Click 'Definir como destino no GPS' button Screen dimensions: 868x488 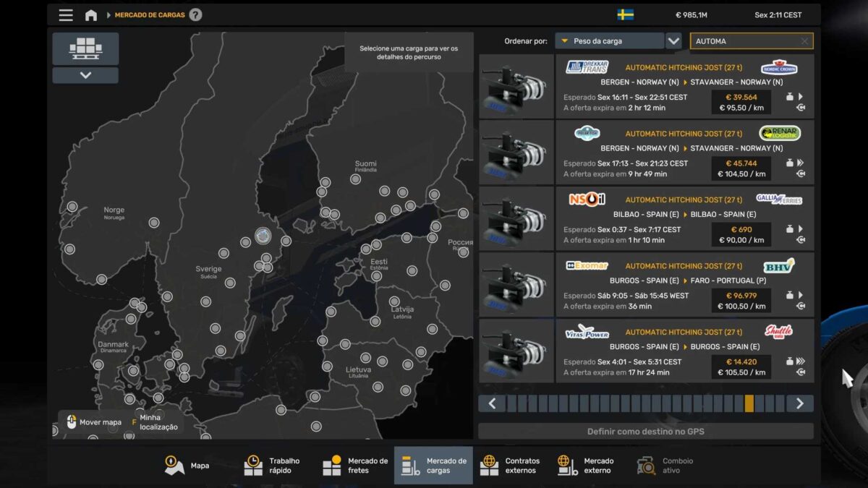click(645, 432)
